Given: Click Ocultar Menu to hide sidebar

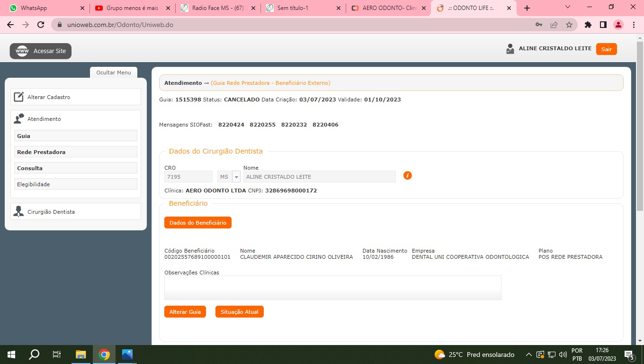Looking at the screenshot, I should click(x=114, y=73).
